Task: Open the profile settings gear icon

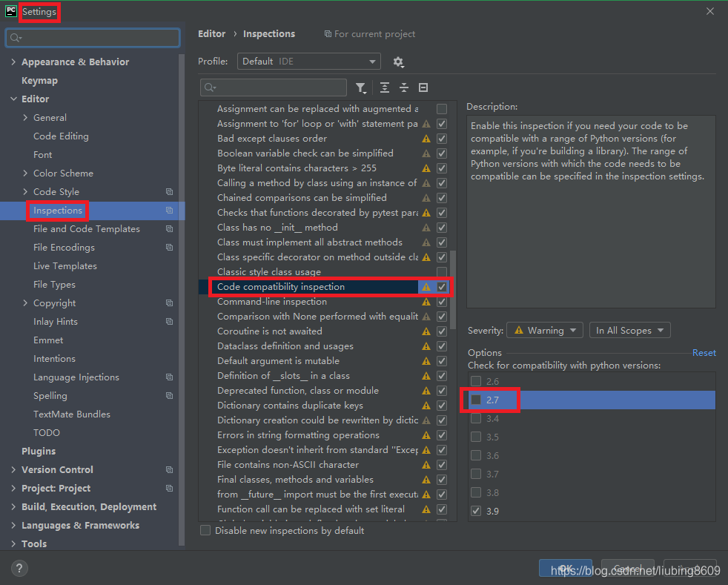Action: pyautogui.click(x=398, y=62)
